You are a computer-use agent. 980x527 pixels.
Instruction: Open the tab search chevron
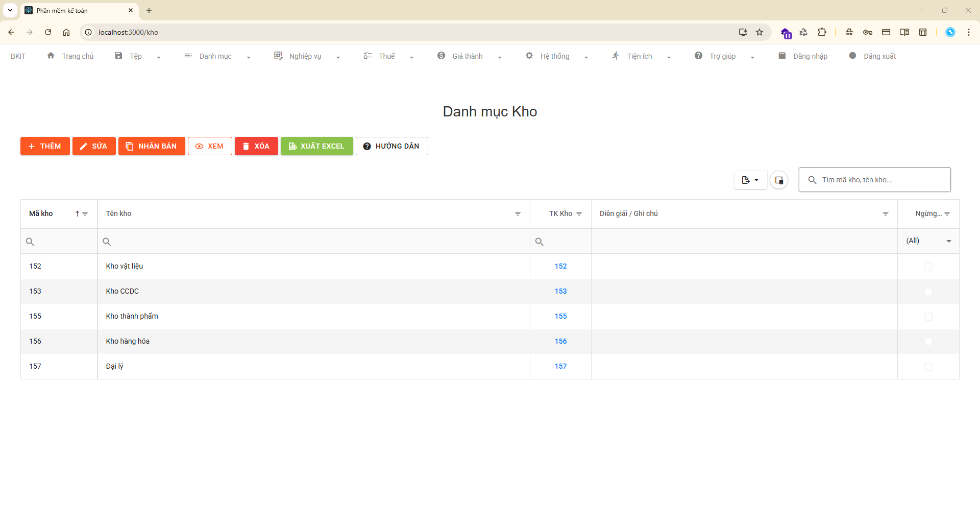coord(10,10)
